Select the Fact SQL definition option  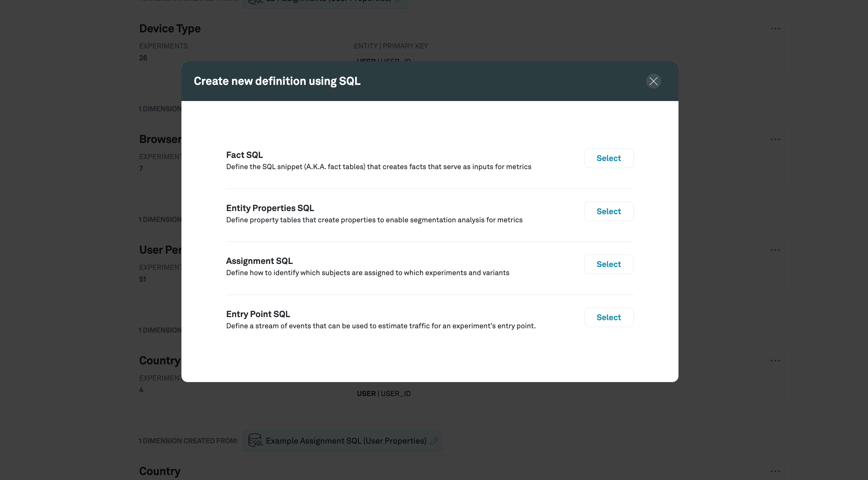point(609,158)
